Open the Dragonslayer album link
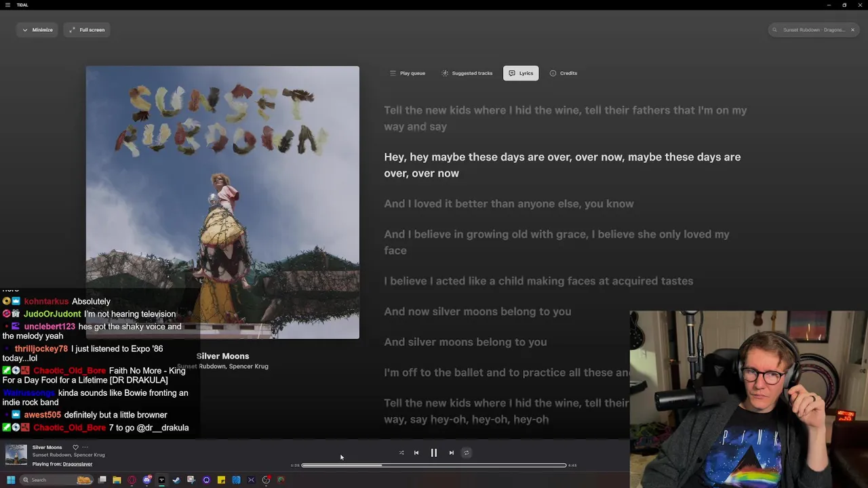This screenshot has width=868, height=488. pyautogui.click(x=77, y=464)
